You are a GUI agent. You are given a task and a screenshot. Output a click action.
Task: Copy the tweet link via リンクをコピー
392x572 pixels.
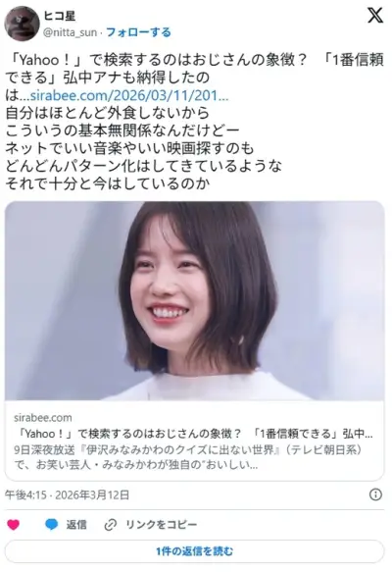pyautogui.click(x=162, y=525)
